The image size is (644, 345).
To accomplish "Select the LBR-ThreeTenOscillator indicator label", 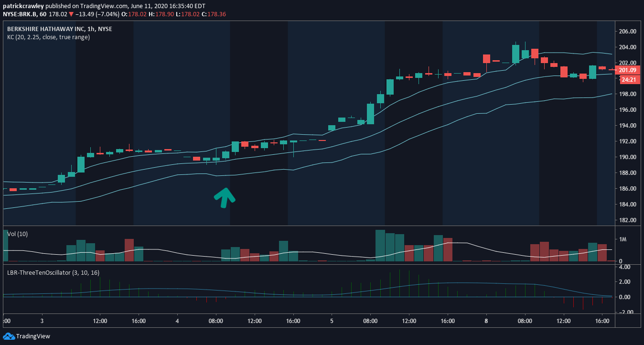I will [53, 273].
